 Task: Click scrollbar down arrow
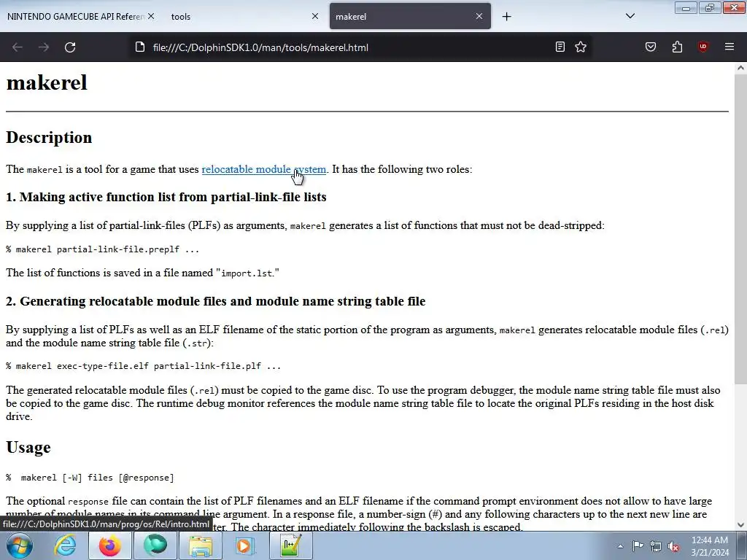coord(740,525)
